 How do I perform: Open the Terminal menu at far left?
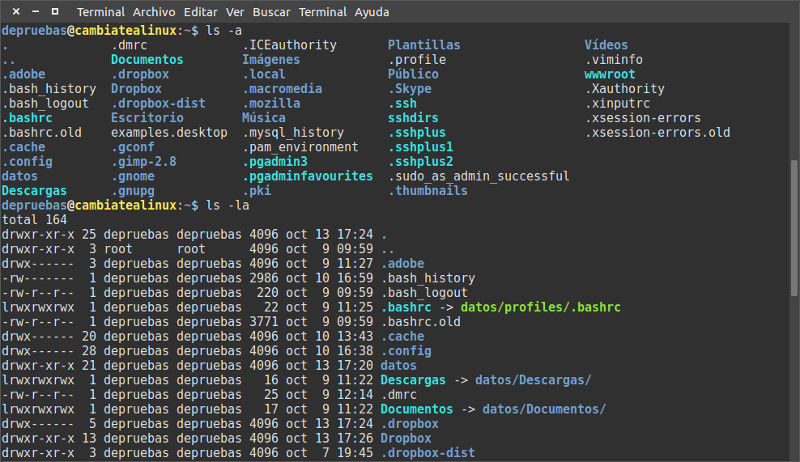101,12
